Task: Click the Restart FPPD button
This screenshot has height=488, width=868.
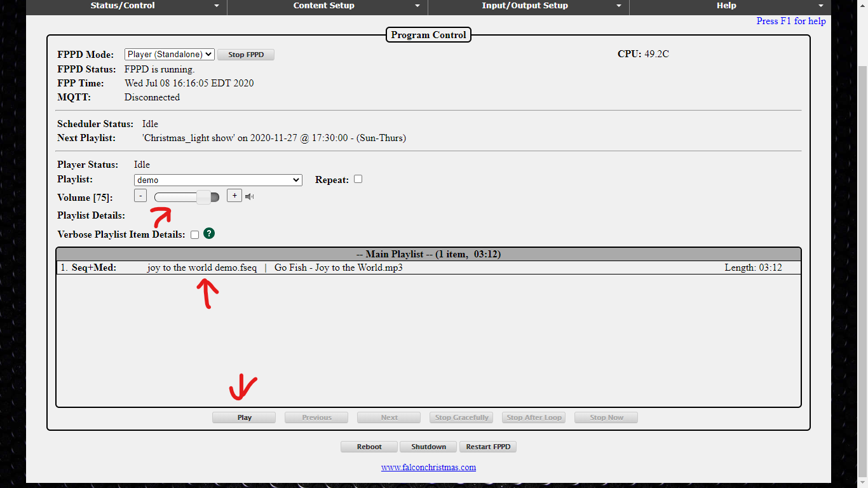Action: [488, 447]
